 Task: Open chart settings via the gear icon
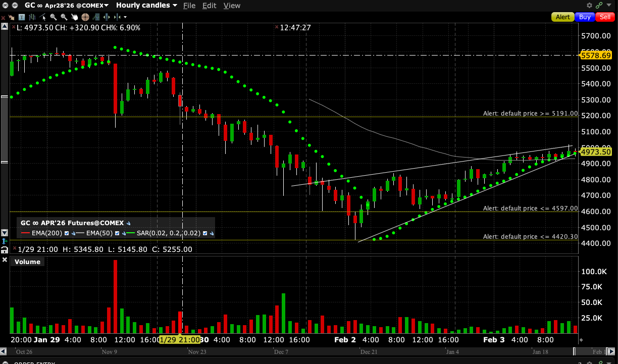point(589,5)
